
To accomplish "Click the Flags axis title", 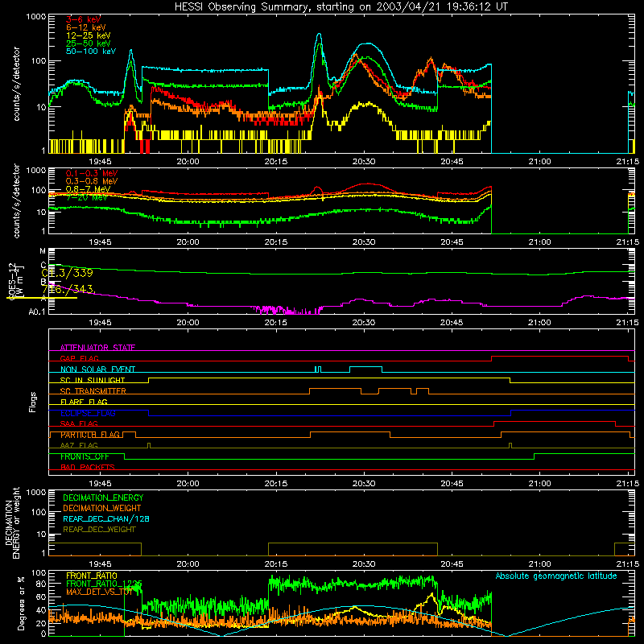I will (32, 402).
